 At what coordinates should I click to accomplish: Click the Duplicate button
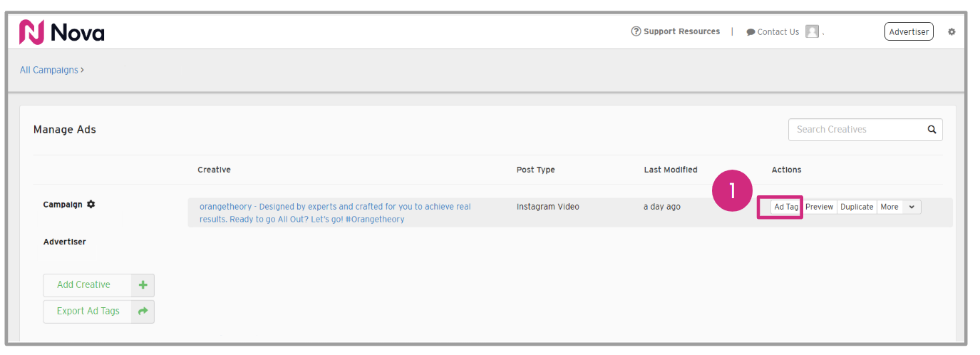click(857, 207)
